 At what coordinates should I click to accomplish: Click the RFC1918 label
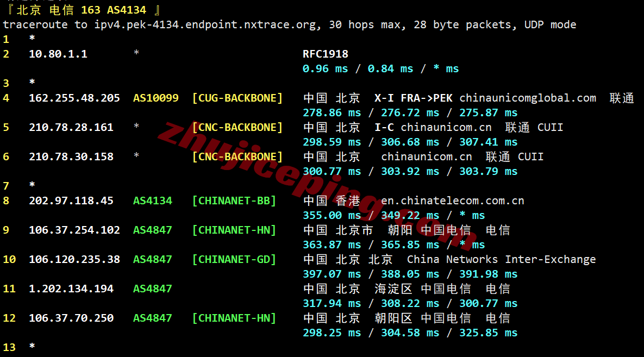[x=326, y=54]
